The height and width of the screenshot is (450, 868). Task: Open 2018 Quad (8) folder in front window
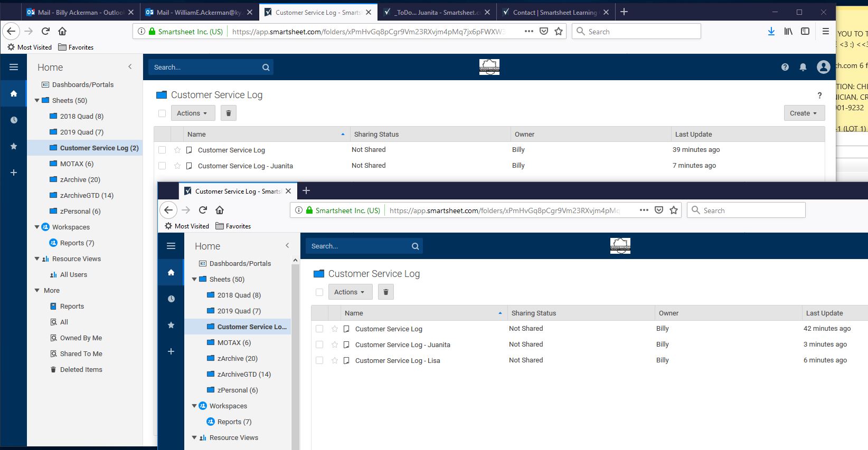[239, 295]
